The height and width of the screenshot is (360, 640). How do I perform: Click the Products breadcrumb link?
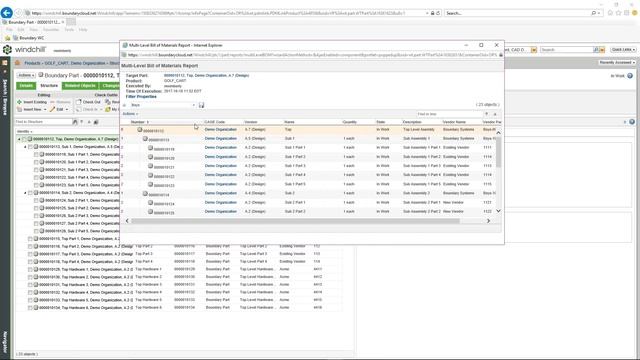(32, 63)
